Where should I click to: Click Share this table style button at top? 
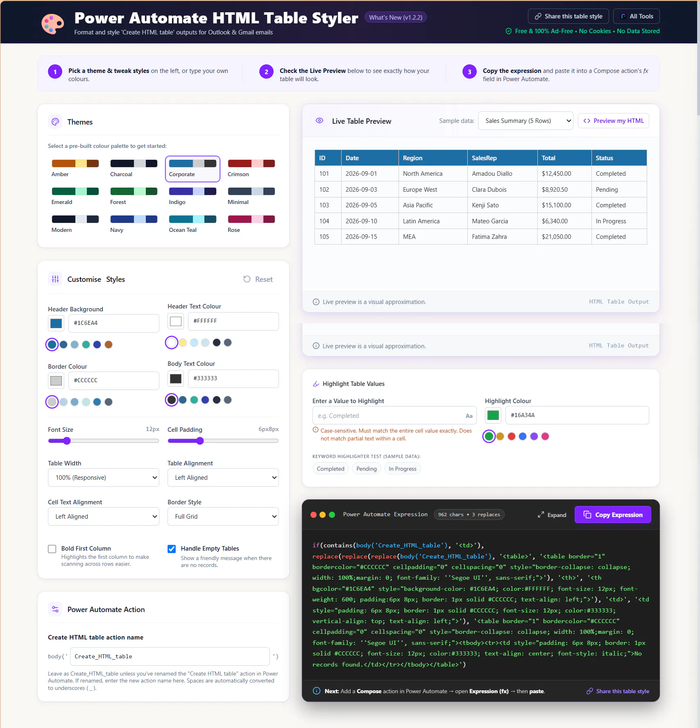point(569,16)
